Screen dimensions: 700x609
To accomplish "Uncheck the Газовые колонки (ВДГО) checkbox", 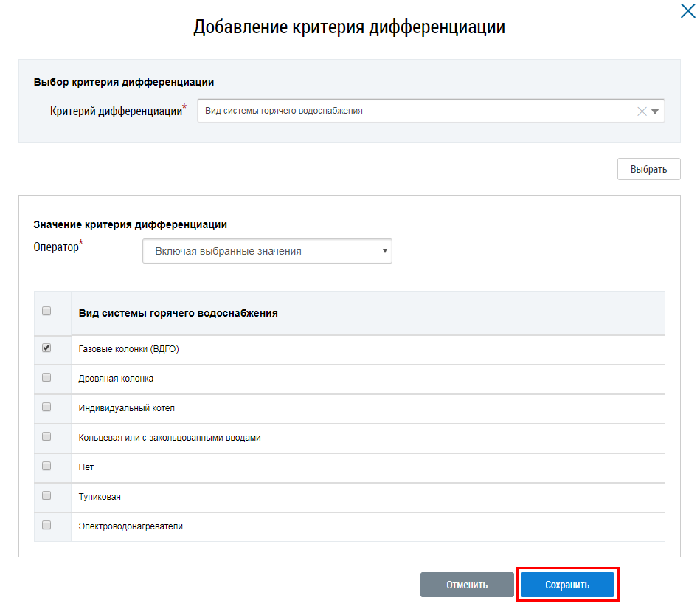I will coord(46,348).
